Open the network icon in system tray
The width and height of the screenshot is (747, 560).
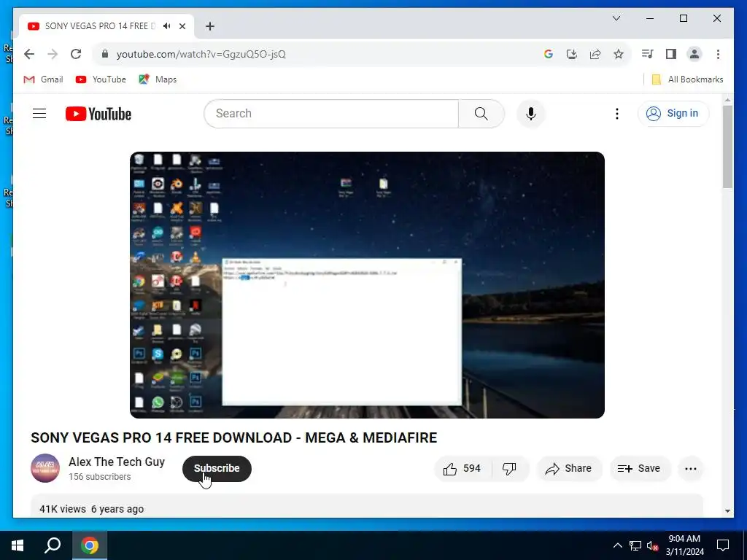[x=635, y=545]
